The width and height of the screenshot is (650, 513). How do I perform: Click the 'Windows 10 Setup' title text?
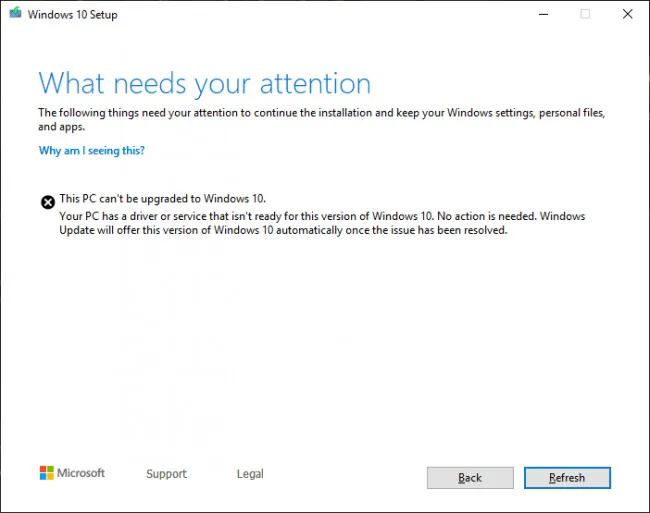[73, 15]
